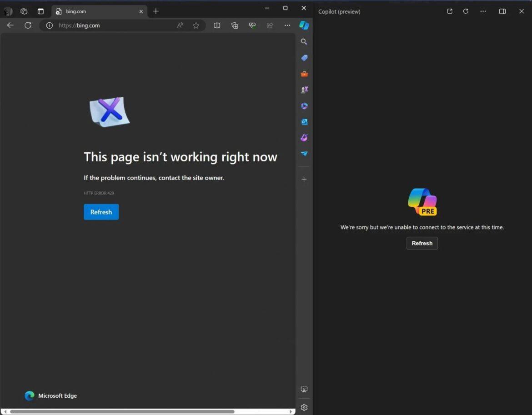Add bing.com to favorites
This screenshot has width=532, height=415.
coord(196,25)
